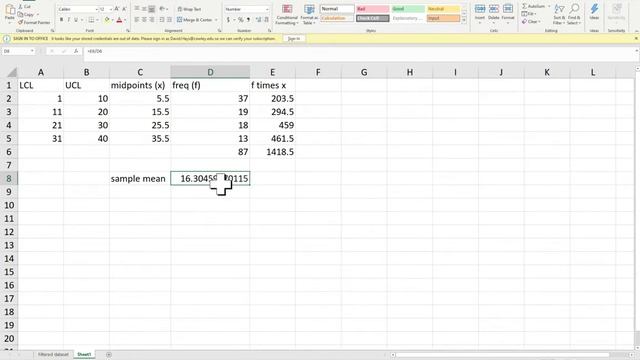This screenshot has width=640, height=360.
Task: Decrease cell indent
Action: [162, 20]
